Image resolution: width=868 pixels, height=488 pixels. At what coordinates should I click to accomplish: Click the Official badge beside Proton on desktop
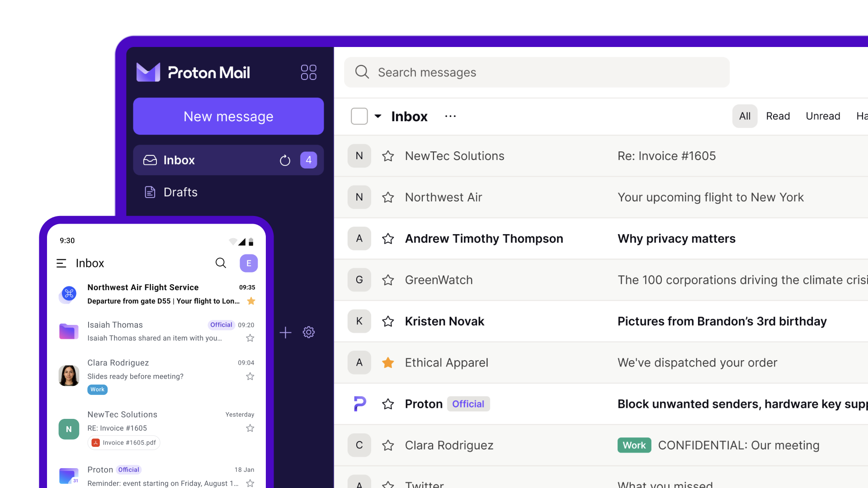tap(468, 404)
